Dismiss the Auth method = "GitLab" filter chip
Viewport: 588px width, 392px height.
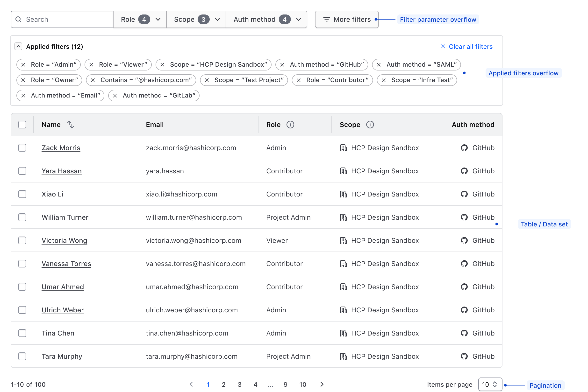(115, 95)
